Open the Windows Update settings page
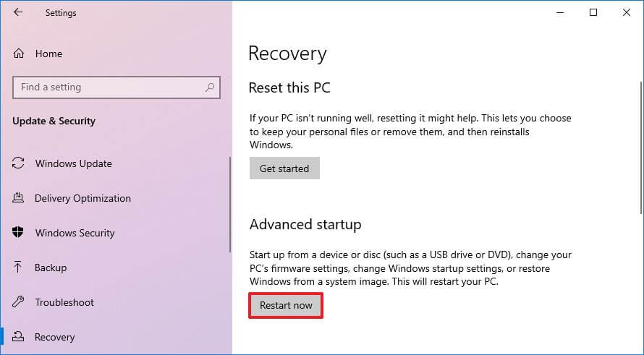The image size is (644, 355). click(x=73, y=163)
